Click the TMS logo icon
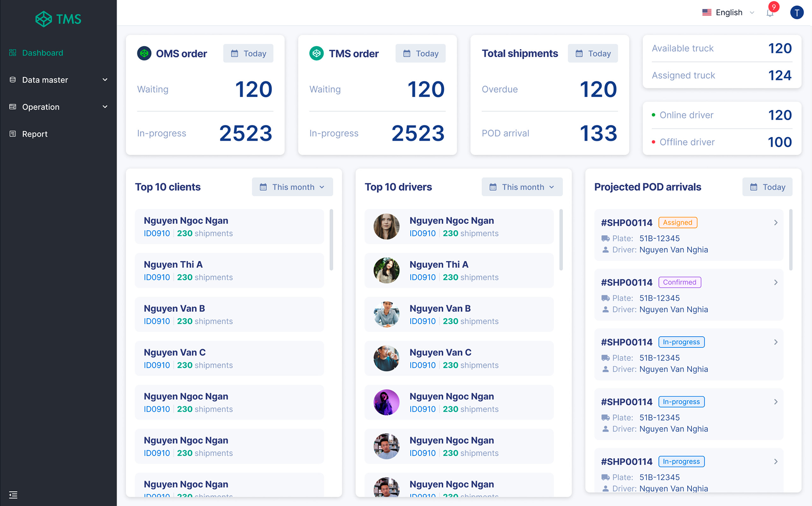 click(44, 19)
